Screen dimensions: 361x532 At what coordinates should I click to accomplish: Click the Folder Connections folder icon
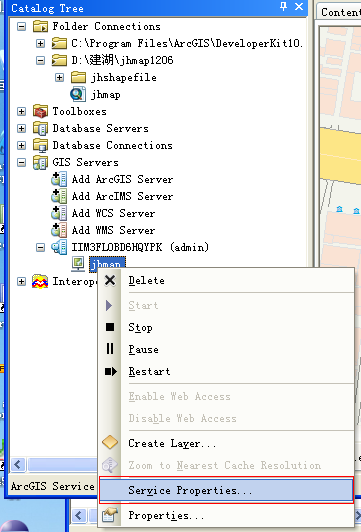[40, 26]
